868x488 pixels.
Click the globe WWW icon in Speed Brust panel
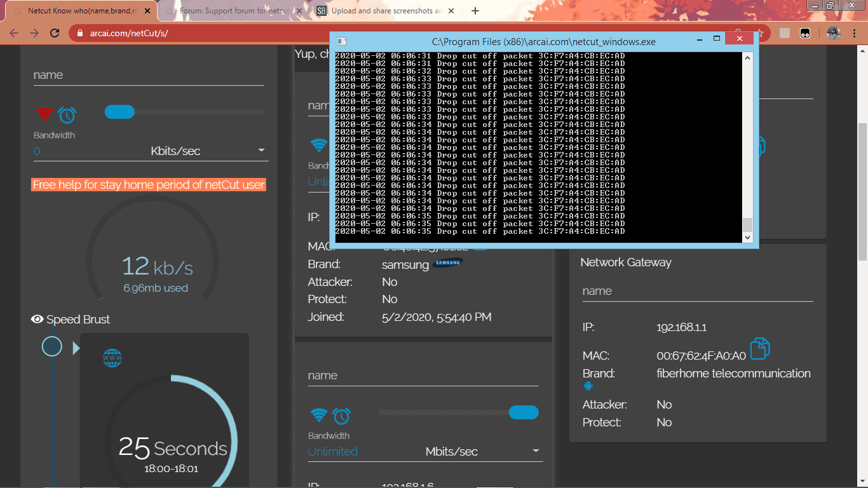click(x=112, y=358)
